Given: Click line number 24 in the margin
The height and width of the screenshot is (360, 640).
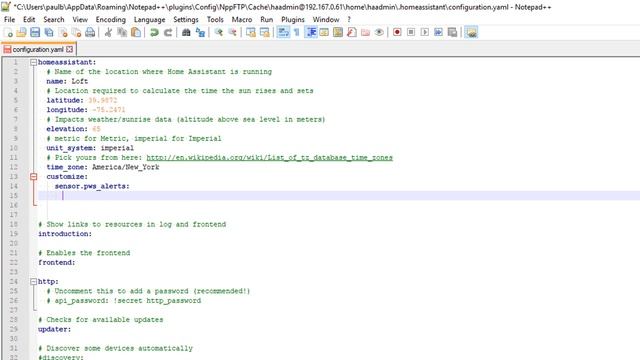Looking at the screenshot, I should (x=13, y=282).
